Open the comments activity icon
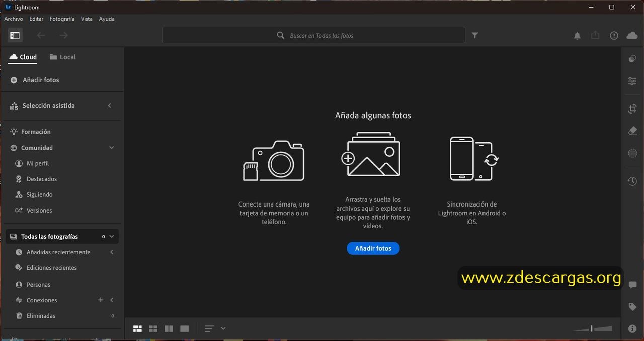Image resolution: width=644 pixels, height=341 pixels. coord(632,285)
